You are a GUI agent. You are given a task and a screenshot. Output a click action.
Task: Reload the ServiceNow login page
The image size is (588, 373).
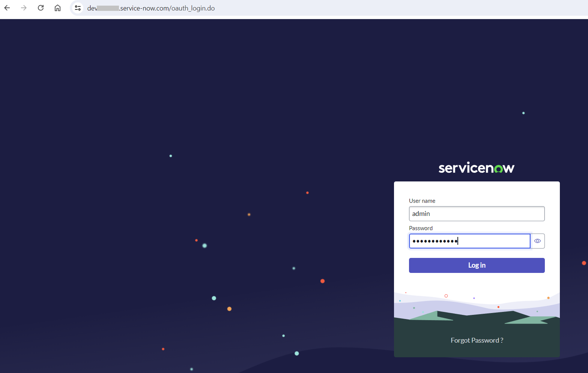pos(41,7)
